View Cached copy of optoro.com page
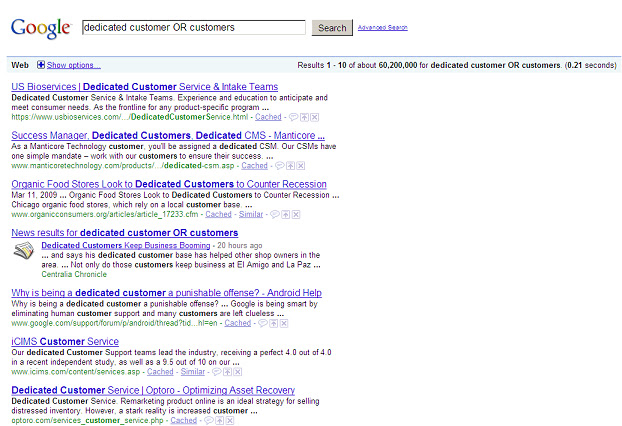 click(x=184, y=420)
